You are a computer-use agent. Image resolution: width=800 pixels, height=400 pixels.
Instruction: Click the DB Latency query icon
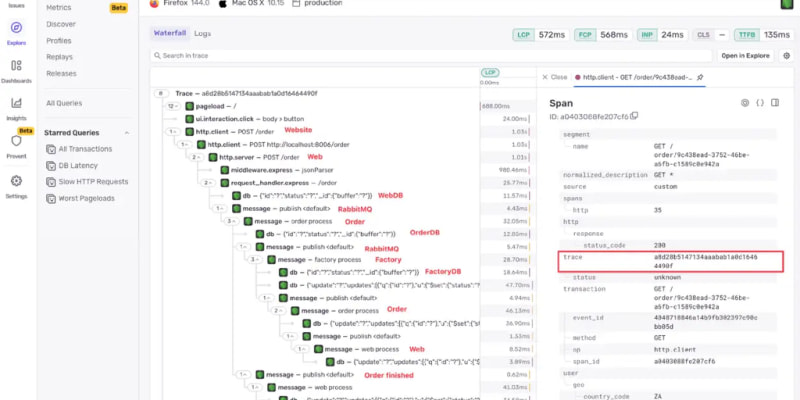pos(51,165)
